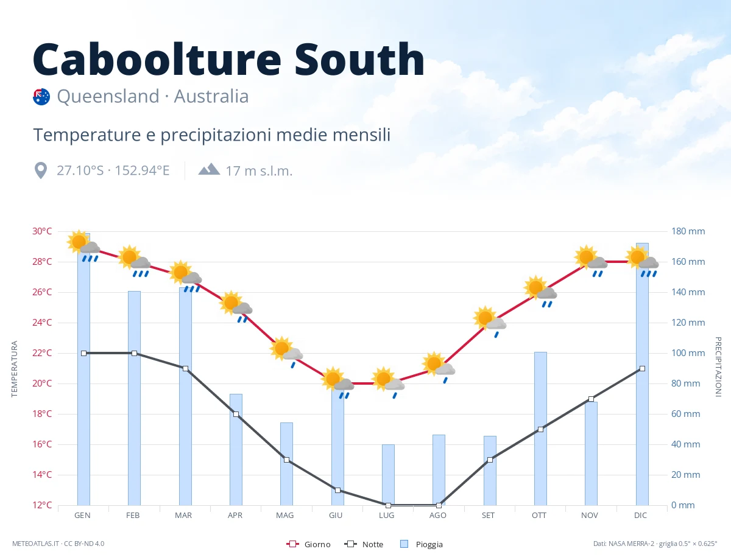Click the chart subtitle Temperature e precipitazioni
Image resolution: width=731 pixels, height=560 pixels.
pyautogui.click(x=212, y=135)
